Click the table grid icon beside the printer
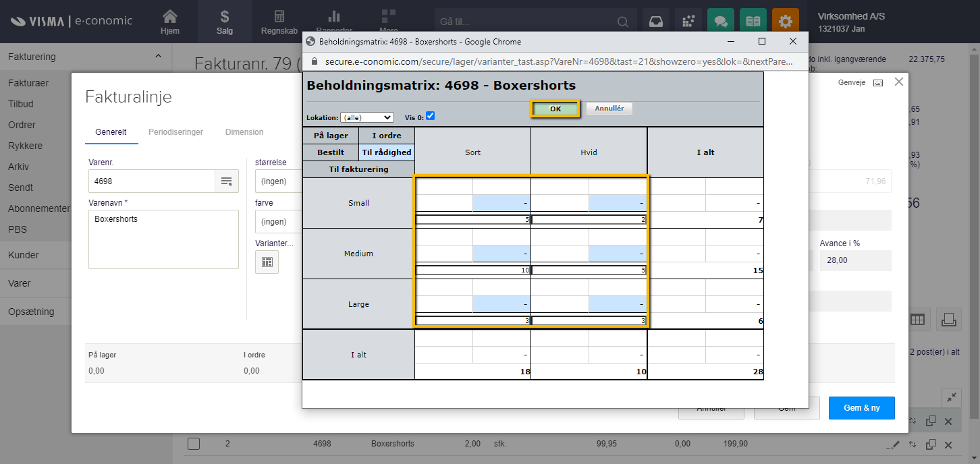This screenshot has width=980, height=464. pos(917,320)
